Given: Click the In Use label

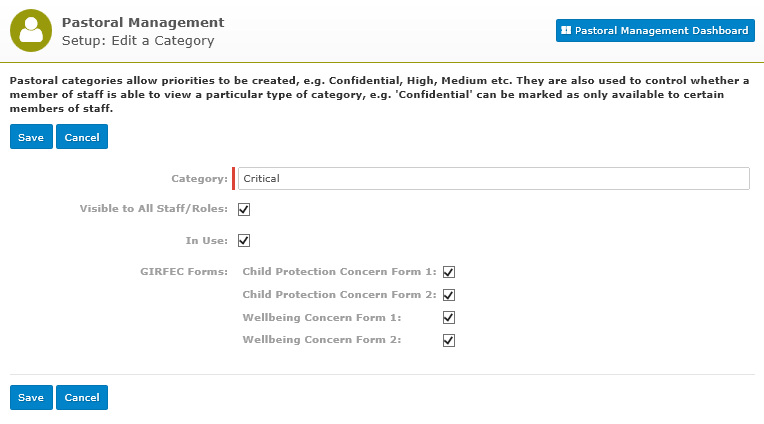Looking at the screenshot, I should 207,241.
